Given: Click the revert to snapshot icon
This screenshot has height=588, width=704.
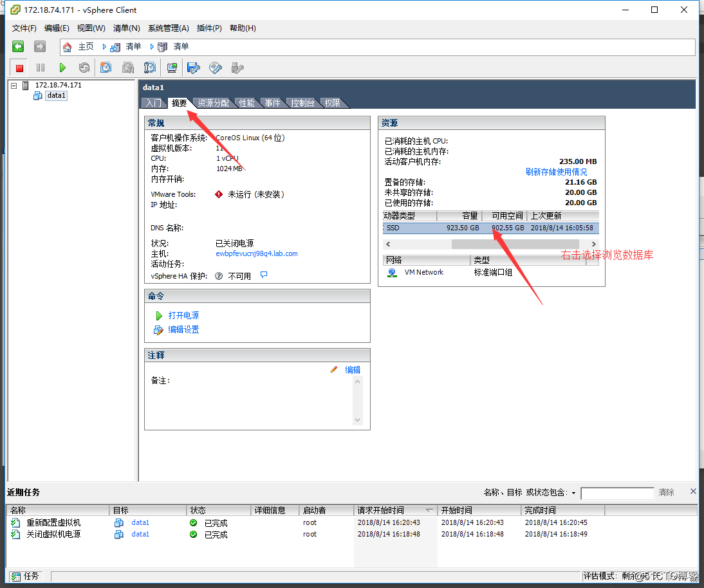Looking at the screenshot, I should (128, 68).
